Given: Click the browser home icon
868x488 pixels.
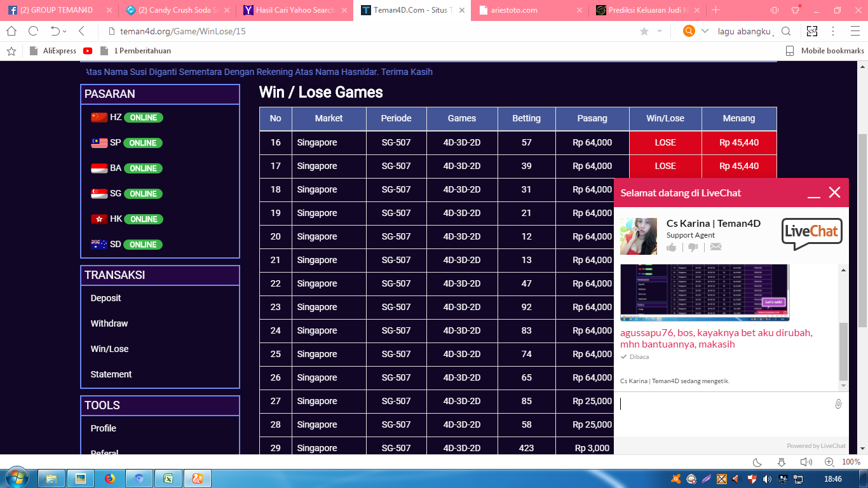Looking at the screenshot, I should (11, 31).
